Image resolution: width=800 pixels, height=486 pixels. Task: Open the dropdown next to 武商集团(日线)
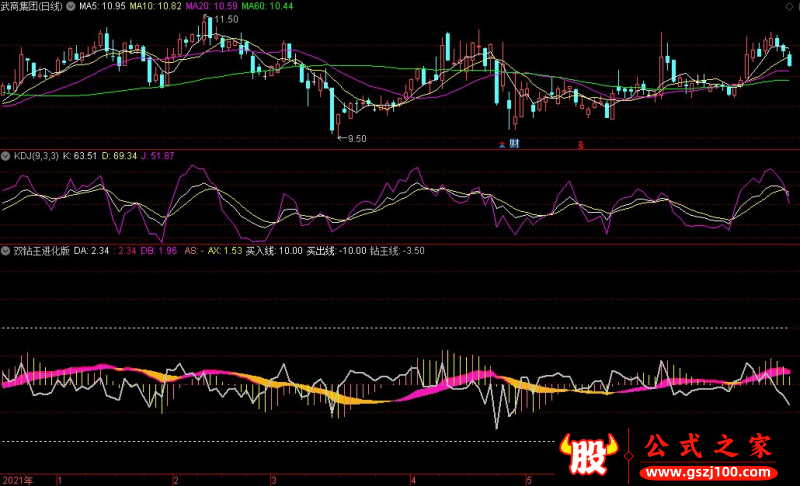click(x=70, y=7)
